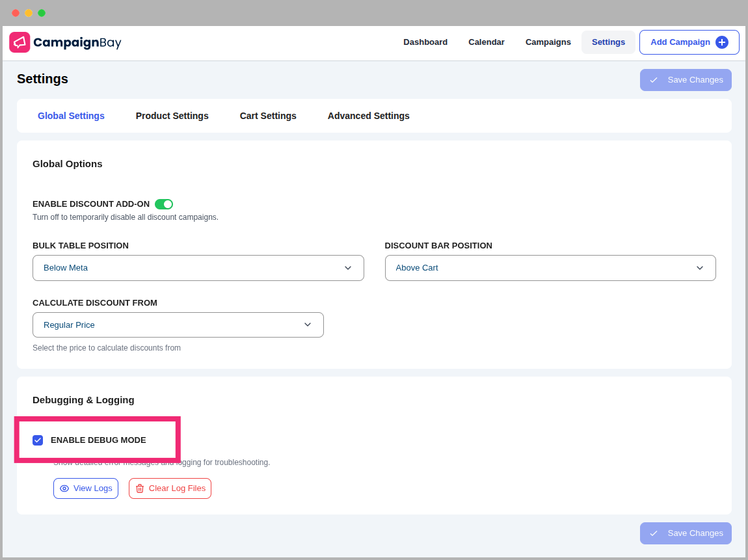Click the plus icon in Add Campaign

pyautogui.click(x=721, y=42)
